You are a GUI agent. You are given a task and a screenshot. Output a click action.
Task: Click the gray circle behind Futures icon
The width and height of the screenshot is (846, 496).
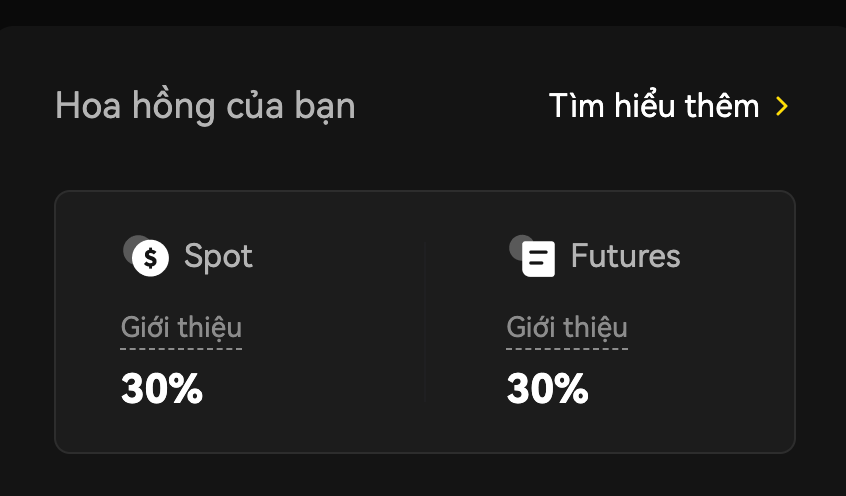[x=515, y=244]
